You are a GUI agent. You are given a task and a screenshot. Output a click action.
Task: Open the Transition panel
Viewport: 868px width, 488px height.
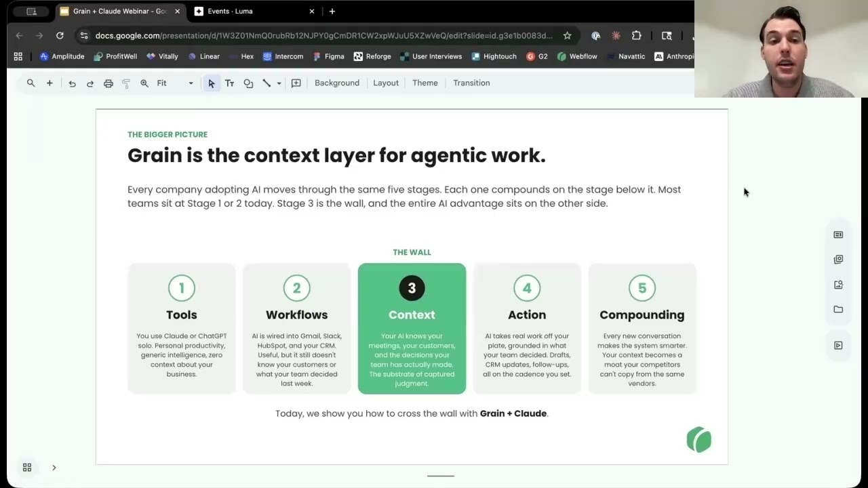pos(471,83)
